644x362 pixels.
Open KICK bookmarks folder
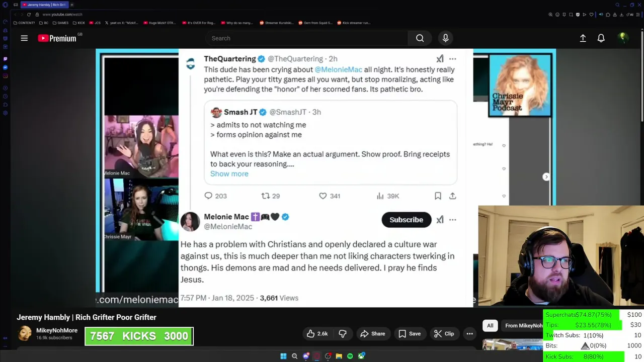click(x=79, y=23)
